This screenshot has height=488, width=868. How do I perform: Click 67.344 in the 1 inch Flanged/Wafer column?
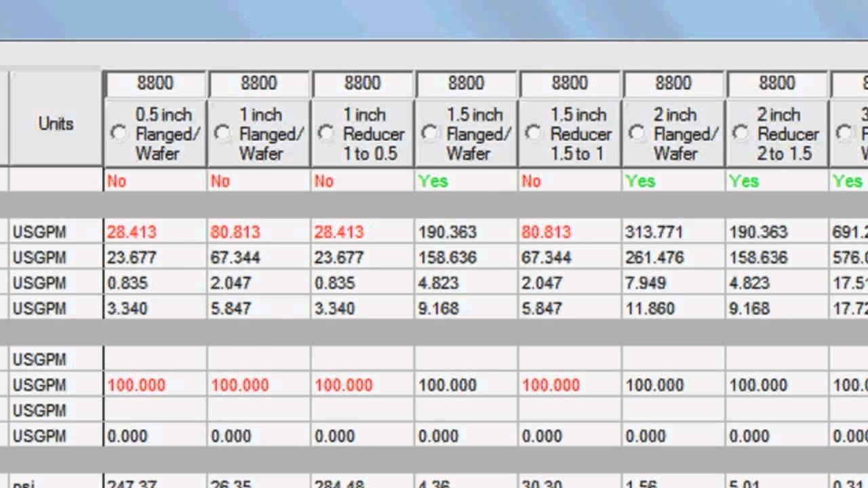(x=235, y=258)
